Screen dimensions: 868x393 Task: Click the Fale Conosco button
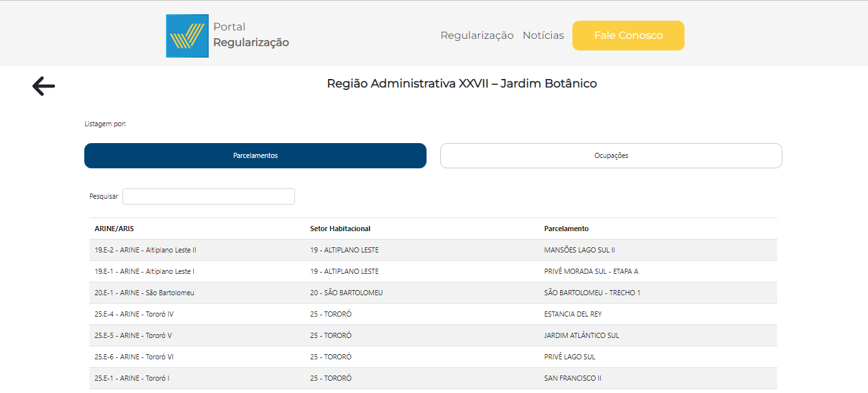pos(628,36)
